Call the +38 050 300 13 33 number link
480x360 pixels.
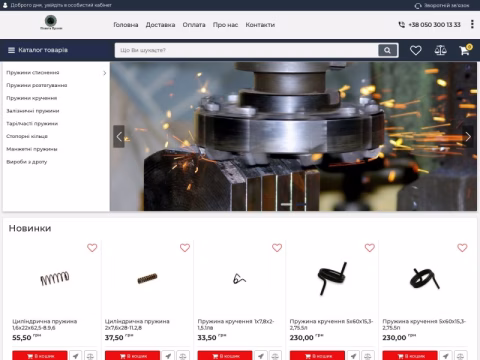point(434,25)
